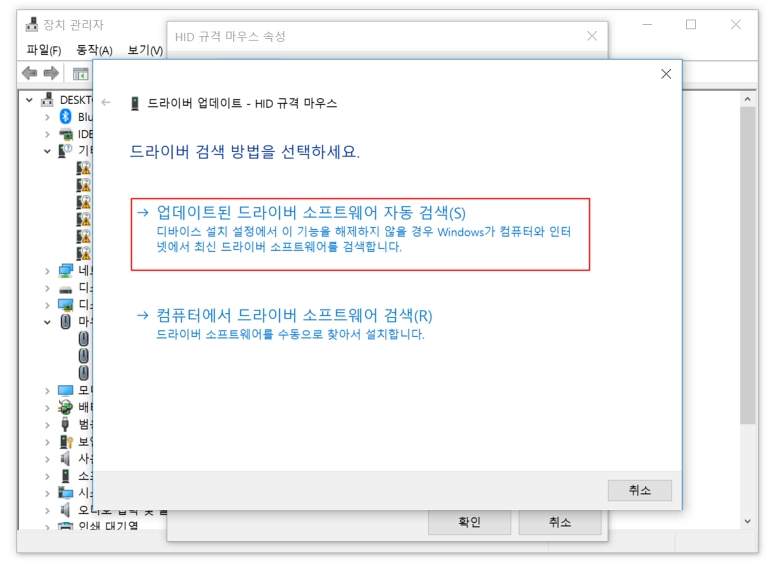Viewport: 780px width, 562px height.
Task: Select the system devices category icon
Action: pos(66,492)
